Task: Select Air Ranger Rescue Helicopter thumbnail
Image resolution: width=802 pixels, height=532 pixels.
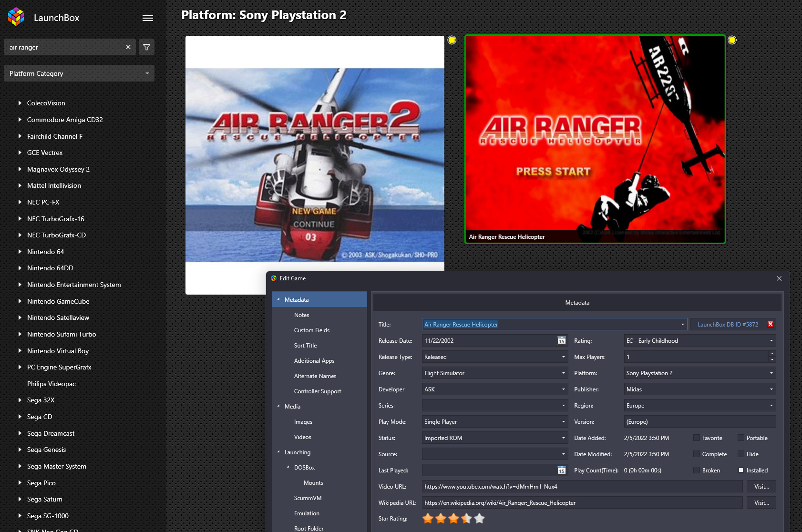Action: (x=595, y=139)
